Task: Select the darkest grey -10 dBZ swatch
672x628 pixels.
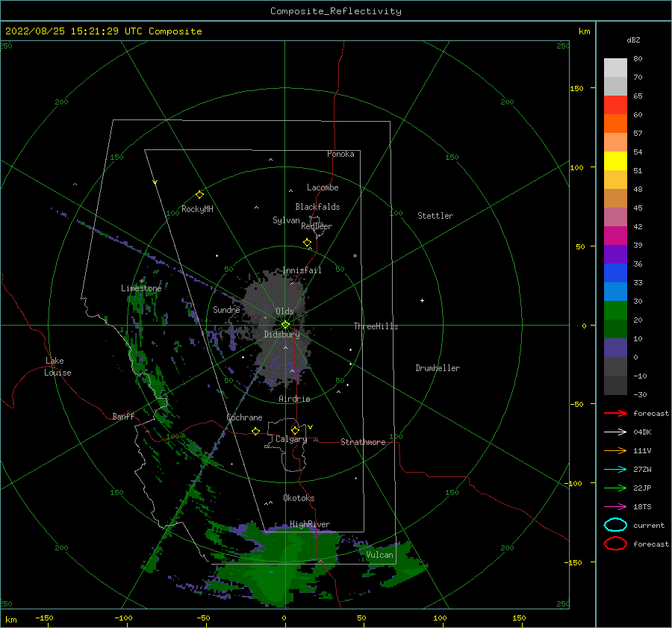Action: [x=615, y=385]
